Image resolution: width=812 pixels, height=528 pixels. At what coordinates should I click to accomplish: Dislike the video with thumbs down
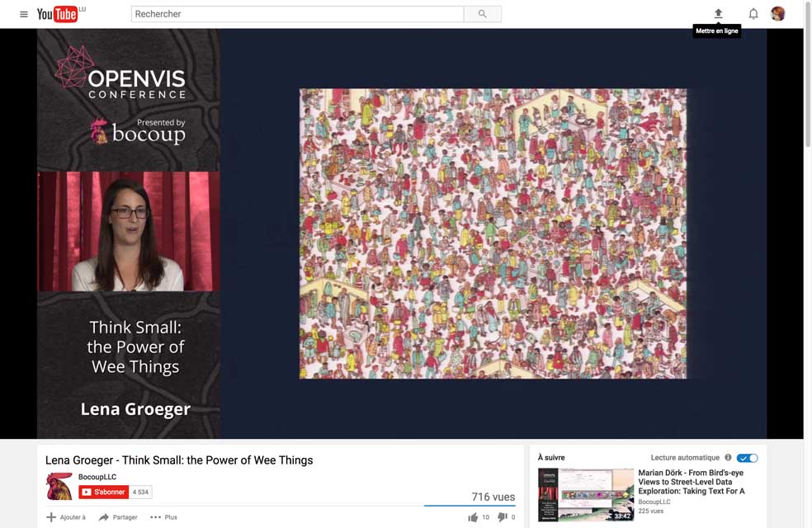click(502, 517)
